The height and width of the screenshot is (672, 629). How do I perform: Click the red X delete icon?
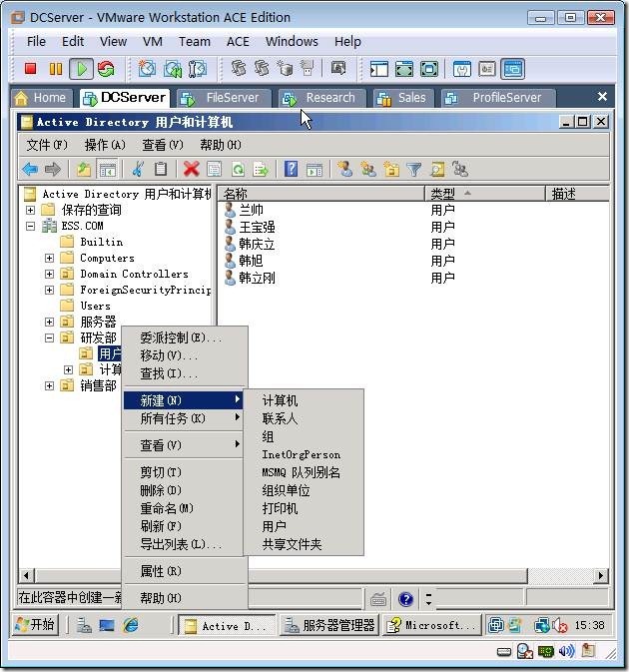[191, 169]
